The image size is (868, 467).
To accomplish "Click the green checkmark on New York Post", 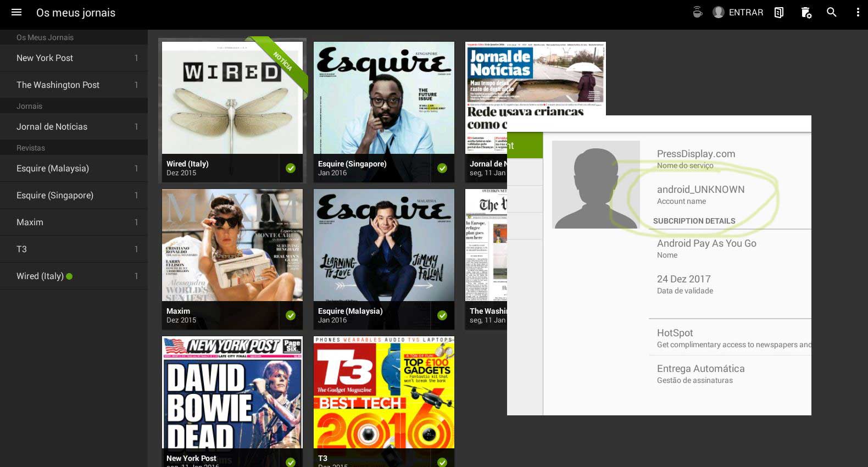I will click(x=291, y=462).
